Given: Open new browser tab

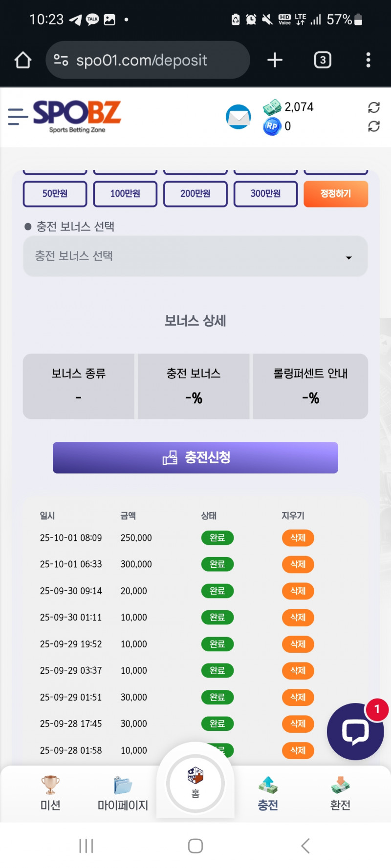Looking at the screenshot, I should point(275,60).
